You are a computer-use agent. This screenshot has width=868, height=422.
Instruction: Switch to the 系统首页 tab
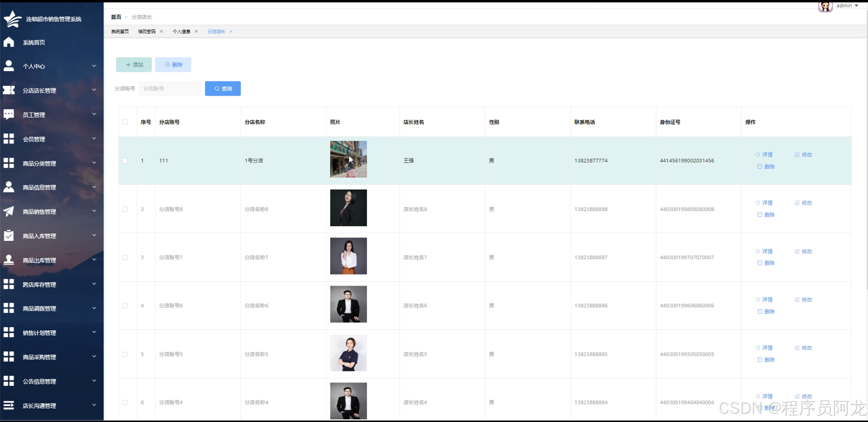click(120, 32)
